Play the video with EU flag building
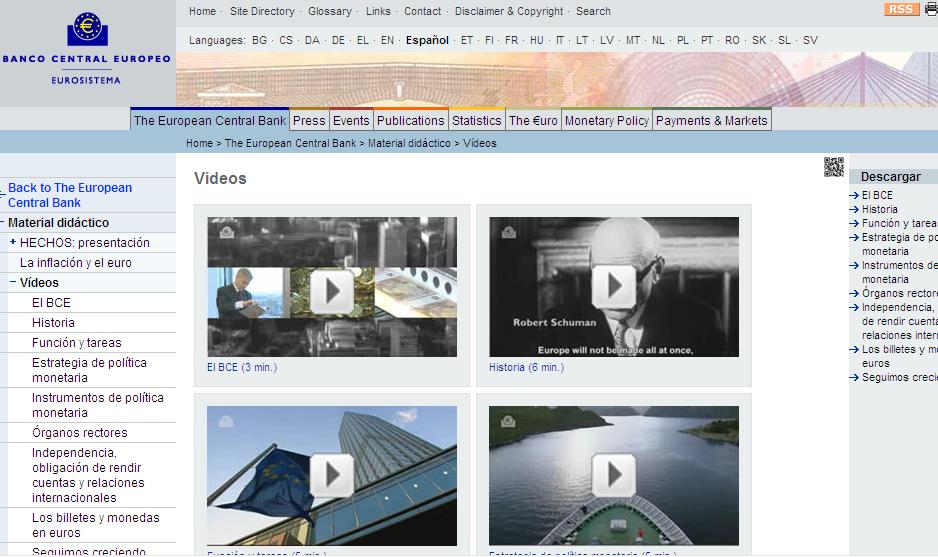Viewport: 938px width, 557px height. (331, 475)
